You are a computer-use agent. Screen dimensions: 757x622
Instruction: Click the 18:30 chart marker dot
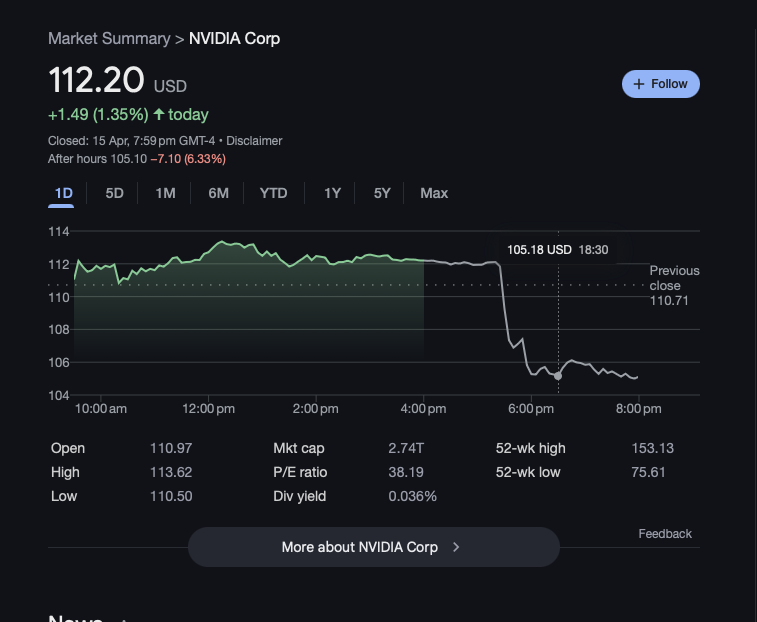[558, 376]
